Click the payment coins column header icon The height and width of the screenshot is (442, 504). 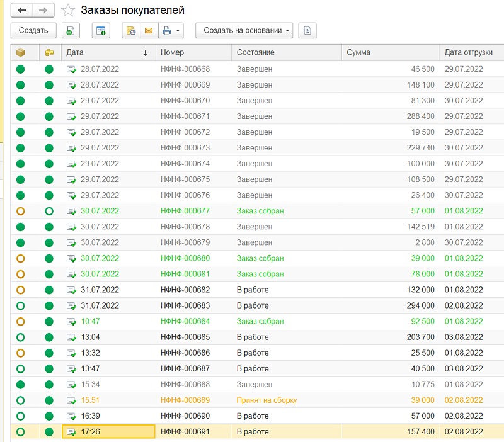49,53
